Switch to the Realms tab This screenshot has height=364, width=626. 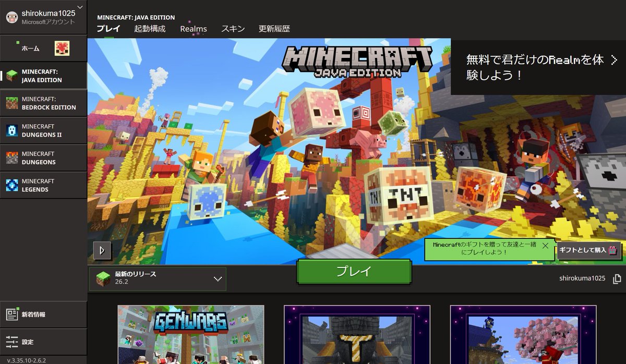[x=194, y=29]
